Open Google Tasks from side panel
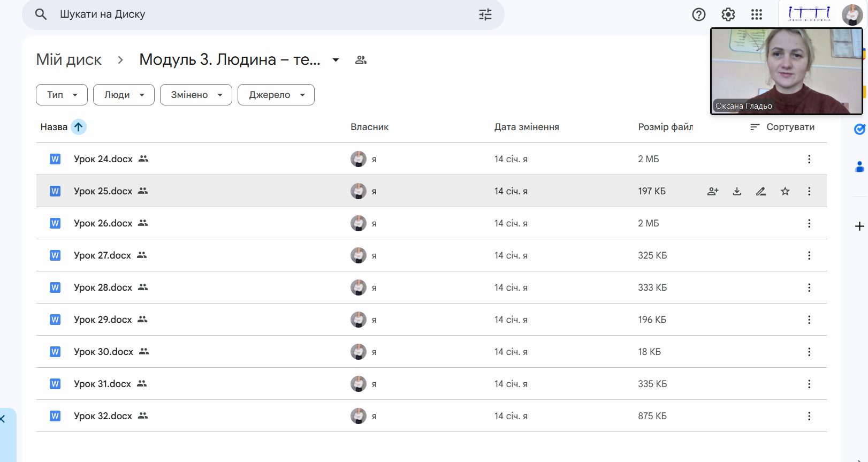The width and height of the screenshot is (868, 462). click(859, 129)
